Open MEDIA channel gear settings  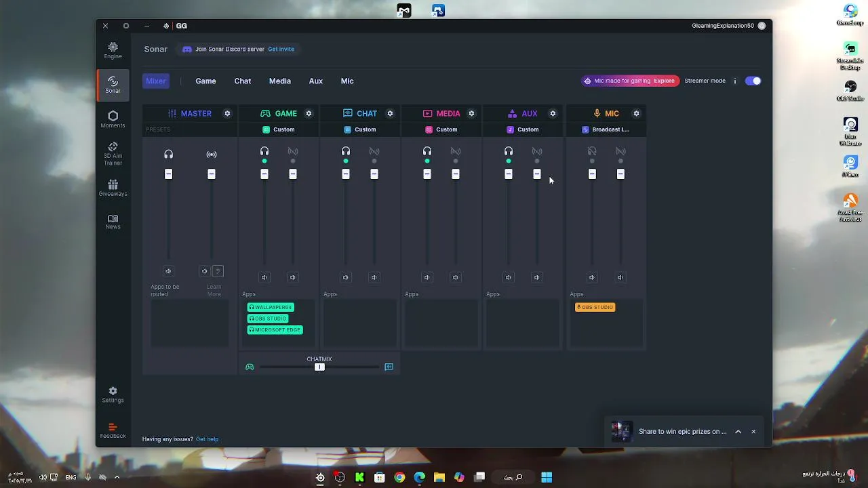click(471, 113)
